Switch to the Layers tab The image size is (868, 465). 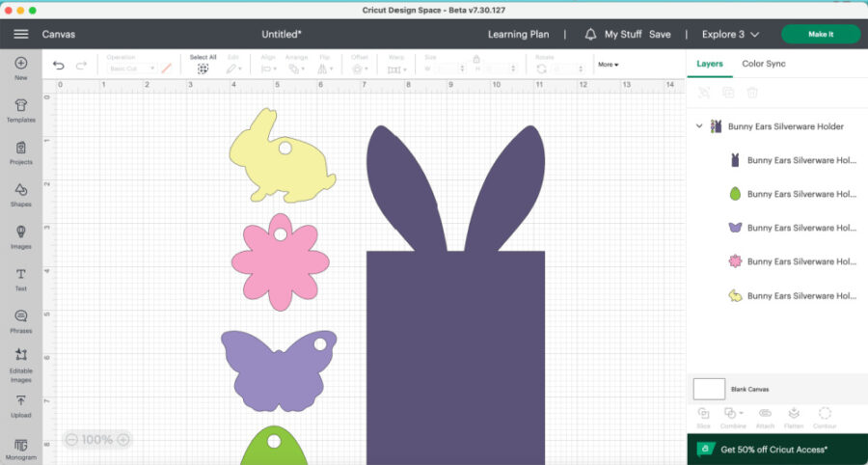point(710,64)
